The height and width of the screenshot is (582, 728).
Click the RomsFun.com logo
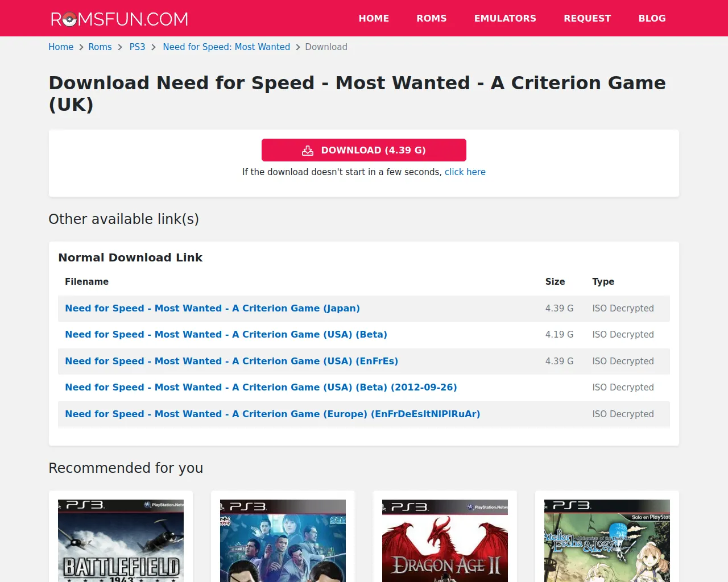pyautogui.click(x=119, y=19)
